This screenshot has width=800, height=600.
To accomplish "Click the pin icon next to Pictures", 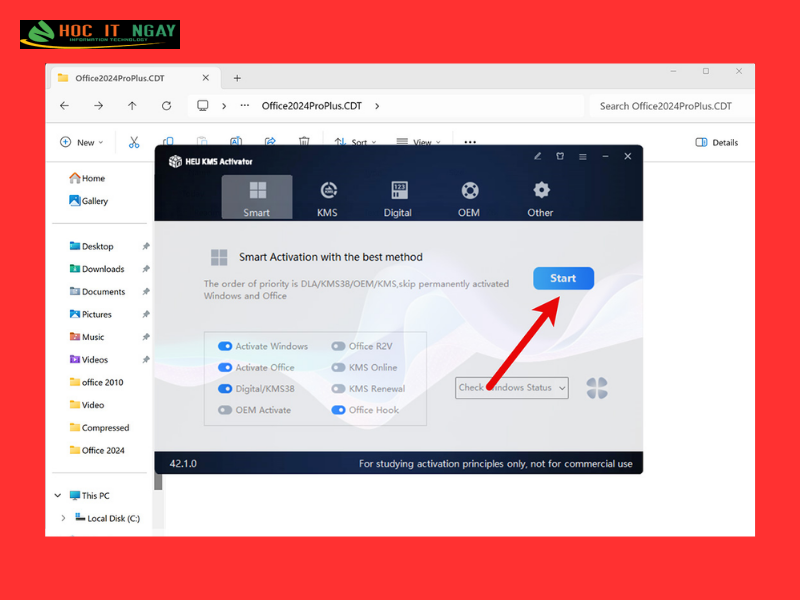I will point(146,314).
